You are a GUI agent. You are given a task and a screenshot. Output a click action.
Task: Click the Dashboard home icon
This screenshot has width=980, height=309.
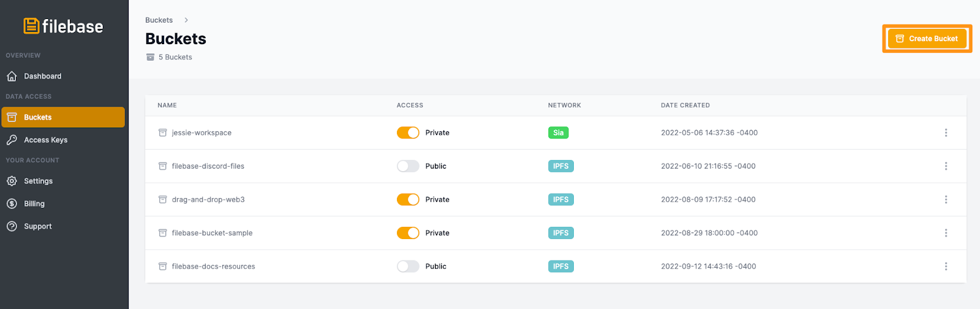12,76
